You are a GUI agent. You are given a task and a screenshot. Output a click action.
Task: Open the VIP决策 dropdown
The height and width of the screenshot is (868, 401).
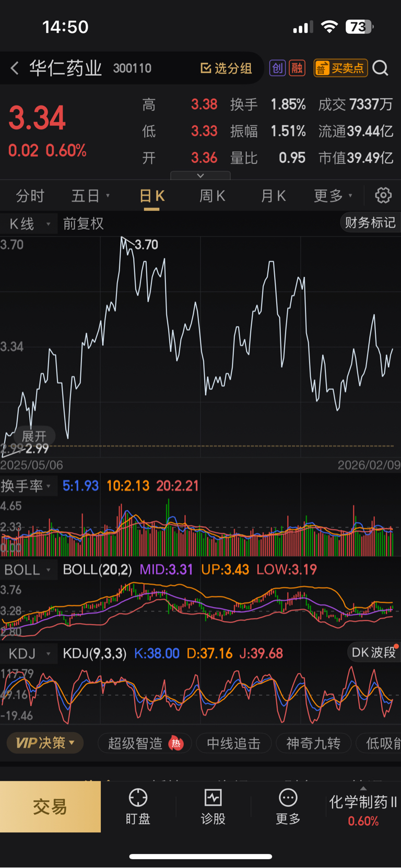(45, 743)
